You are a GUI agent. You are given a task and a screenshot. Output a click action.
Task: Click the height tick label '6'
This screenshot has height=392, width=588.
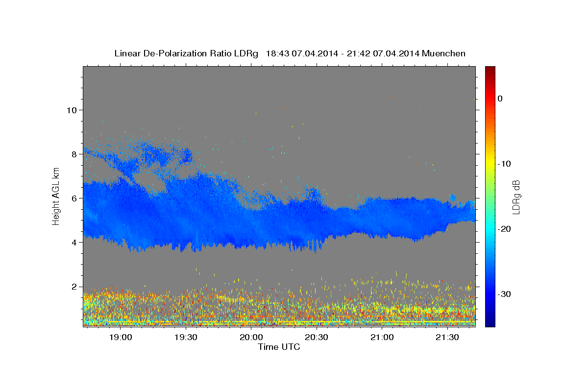74,198
